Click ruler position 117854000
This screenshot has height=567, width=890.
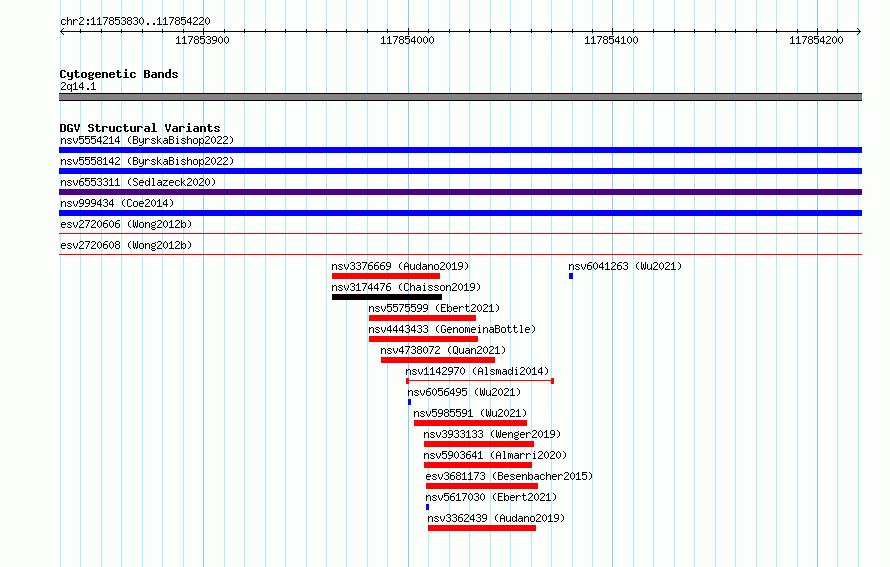tap(408, 40)
